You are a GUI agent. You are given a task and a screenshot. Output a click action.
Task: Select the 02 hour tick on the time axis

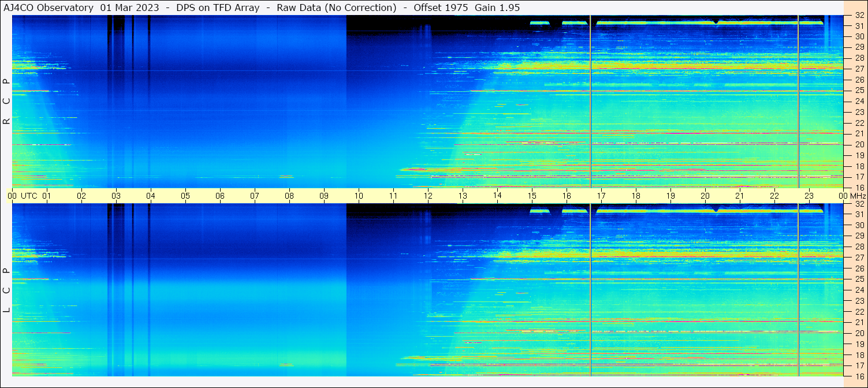[x=81, y=196]
